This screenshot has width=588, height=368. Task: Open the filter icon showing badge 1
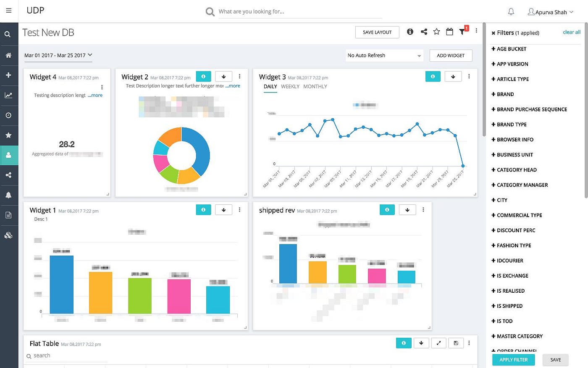(462, 31)
